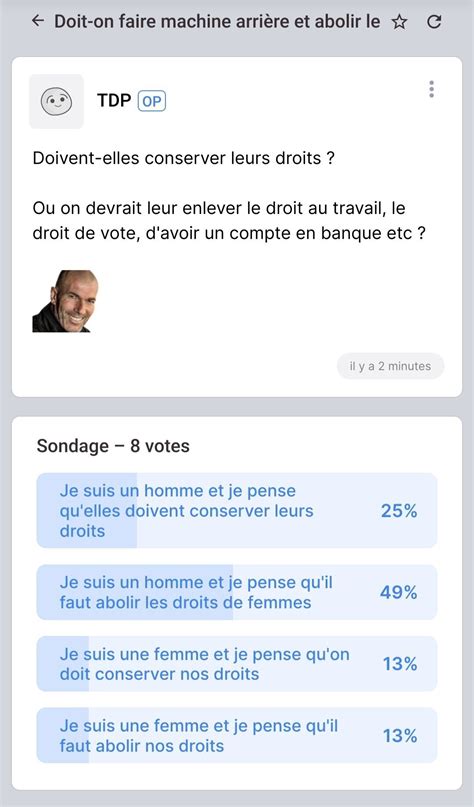Vote for the first option, "homme… conserver leurs droits"

coord(237,511)
